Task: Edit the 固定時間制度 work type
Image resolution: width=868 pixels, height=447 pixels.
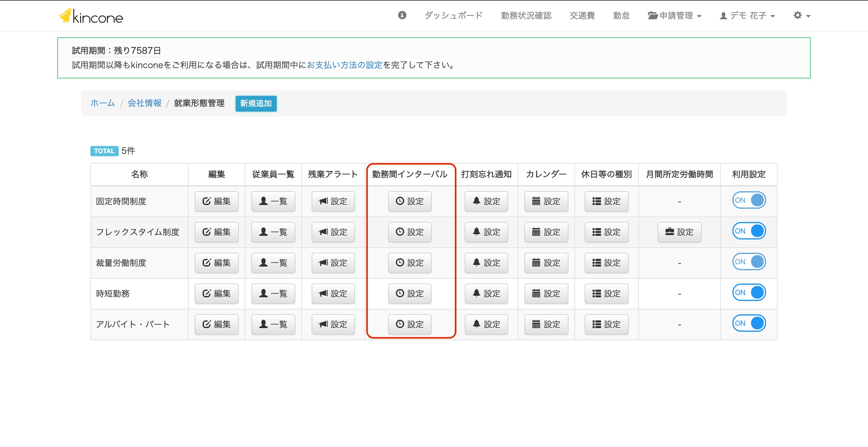Action: pos(216,201)
